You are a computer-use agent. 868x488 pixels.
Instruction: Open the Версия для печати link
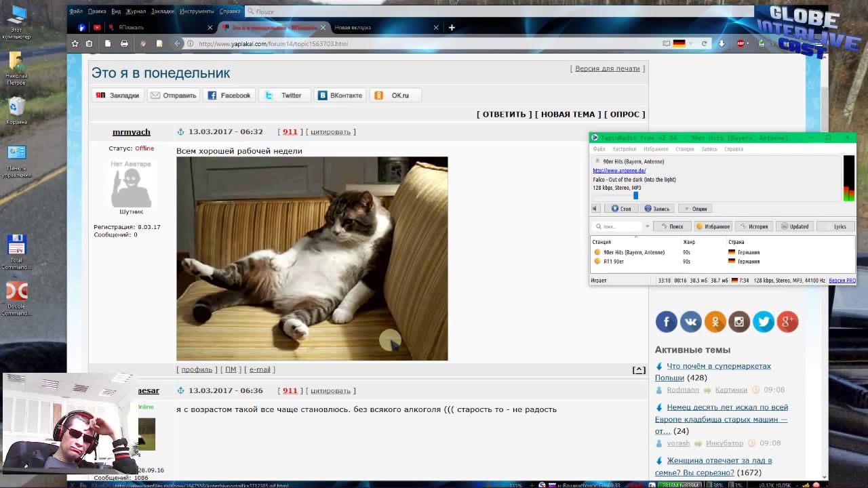click(x=607, y=68)
